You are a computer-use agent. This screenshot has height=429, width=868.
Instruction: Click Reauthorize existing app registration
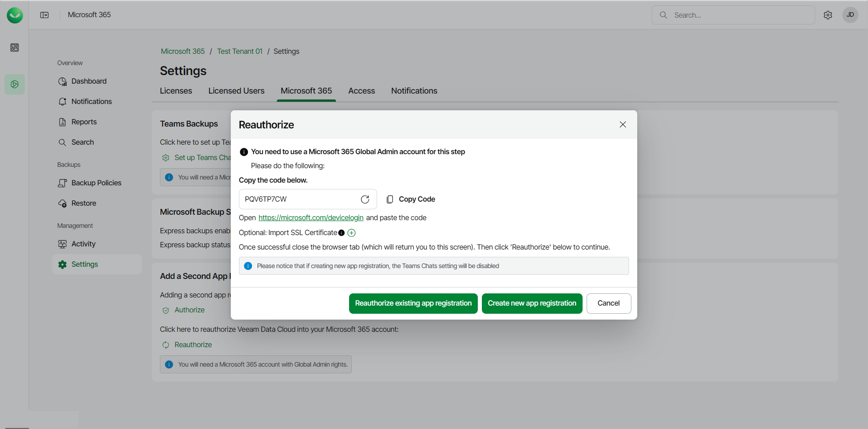click(413, 303)
